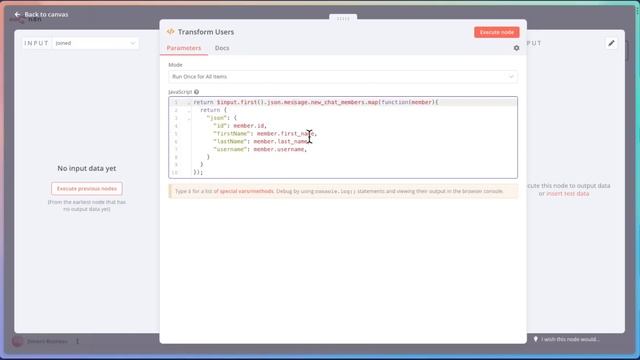The height and width of the screenshot is (360, 640).
Task: Click the 'No input data yet' message
Action: (87, 168)
